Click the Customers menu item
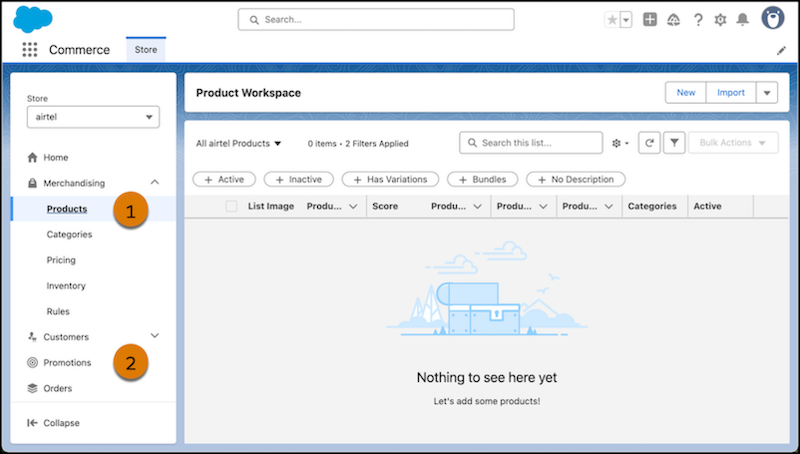Screen dimensions: 800x454 click(66, 337)
